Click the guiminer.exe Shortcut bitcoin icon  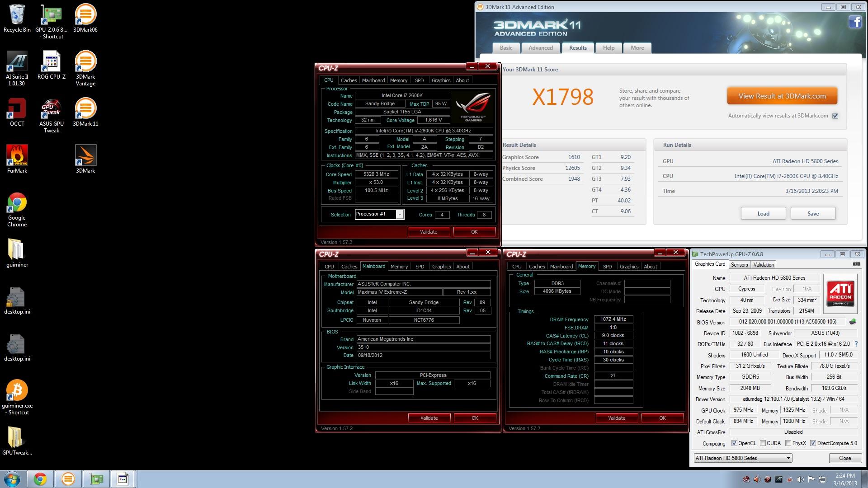click(x=17, y=398)
